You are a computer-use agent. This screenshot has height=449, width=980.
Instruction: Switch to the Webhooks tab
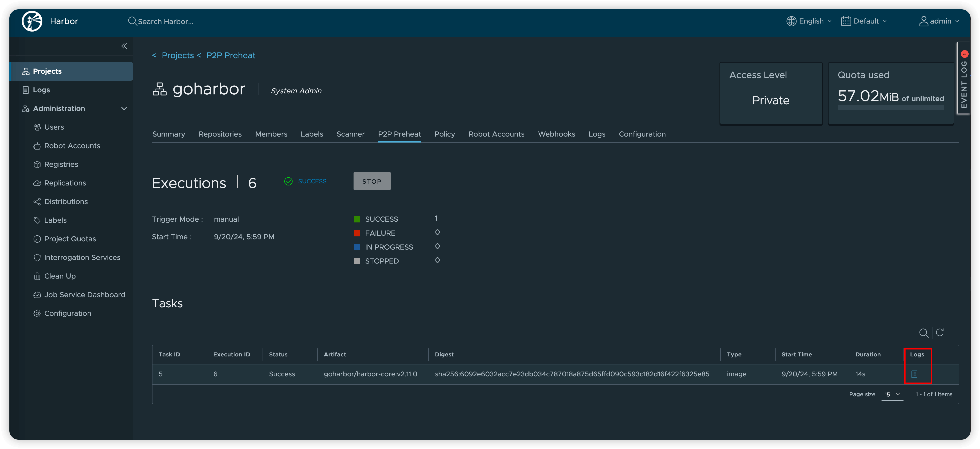click(556, 134)
